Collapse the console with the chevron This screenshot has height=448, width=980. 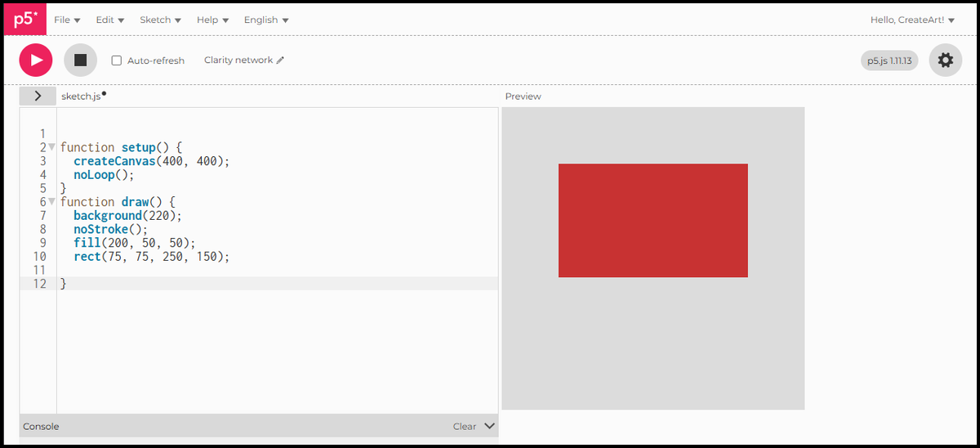489,426
